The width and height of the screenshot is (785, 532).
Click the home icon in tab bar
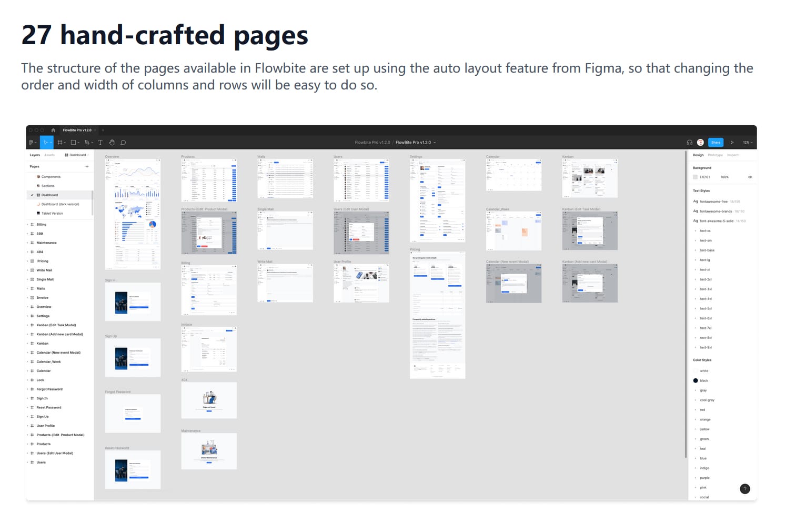click(x=53, y=130)
